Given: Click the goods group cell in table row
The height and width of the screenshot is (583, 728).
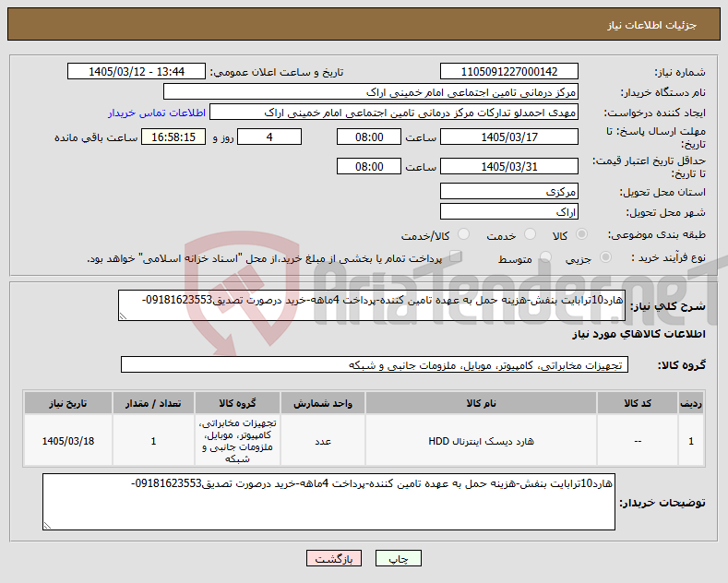Looking at the screenshot, I should 238,441.
